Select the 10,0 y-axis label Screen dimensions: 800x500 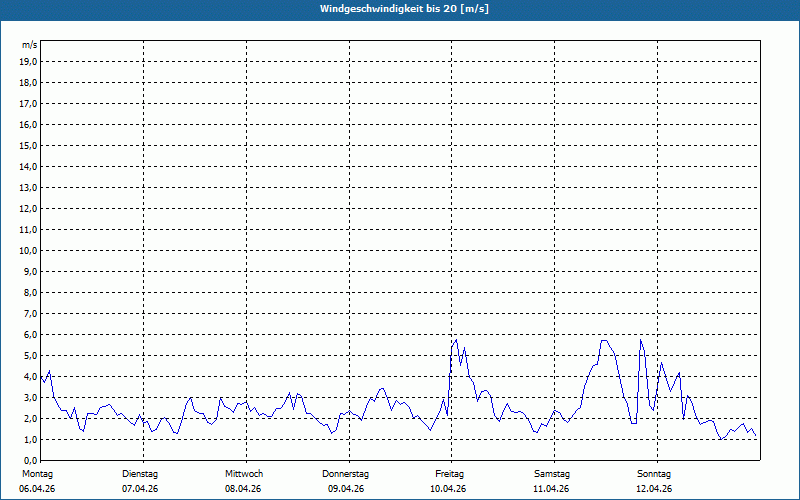[x=28, y=251]
